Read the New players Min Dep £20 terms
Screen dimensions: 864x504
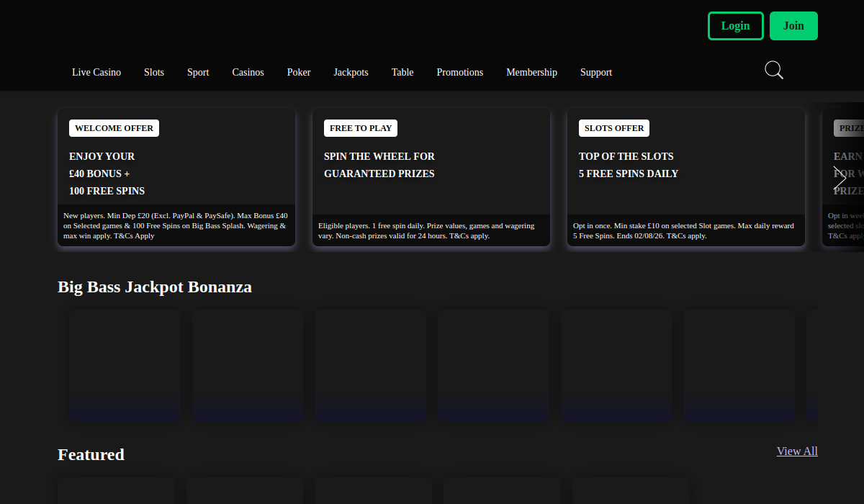(x=176, y=225)
